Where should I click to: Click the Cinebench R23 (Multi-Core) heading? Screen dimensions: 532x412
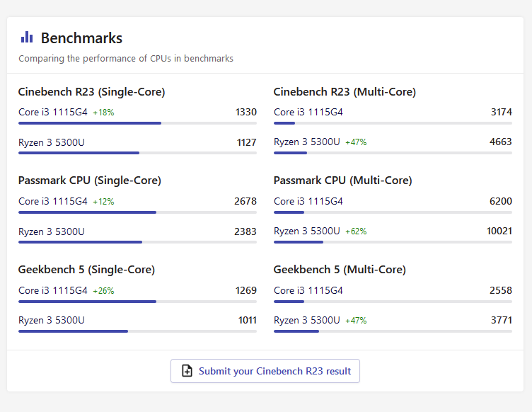[345, 92]
